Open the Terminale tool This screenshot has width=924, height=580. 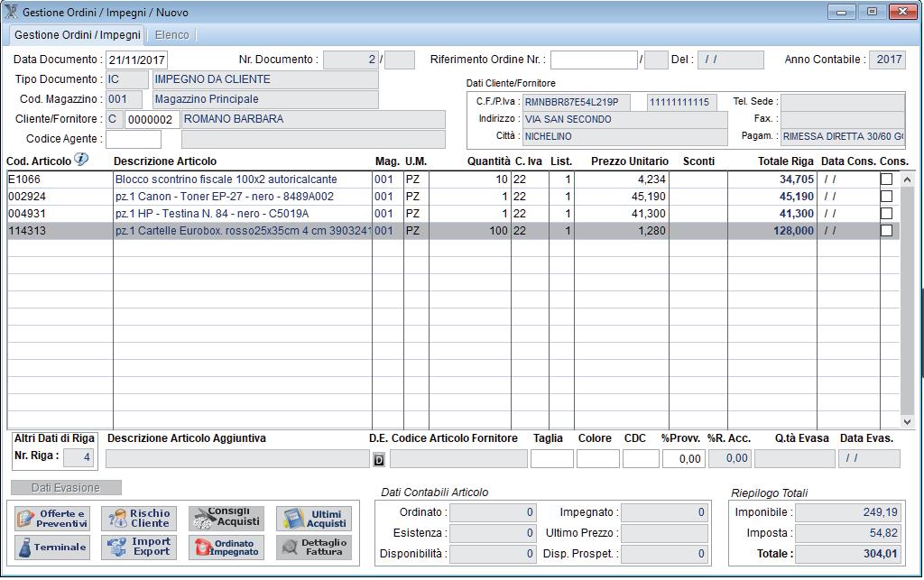click(52, 548)
